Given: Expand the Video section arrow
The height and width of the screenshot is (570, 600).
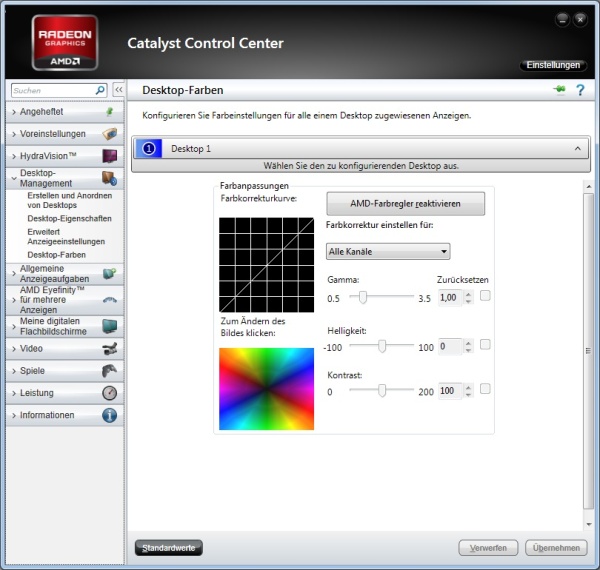Looking at the screenshot, I should (x=14, y=349).
